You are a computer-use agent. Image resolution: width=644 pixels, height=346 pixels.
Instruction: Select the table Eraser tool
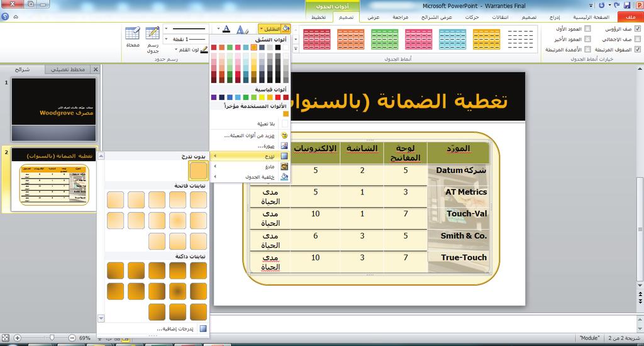(133, 37)
